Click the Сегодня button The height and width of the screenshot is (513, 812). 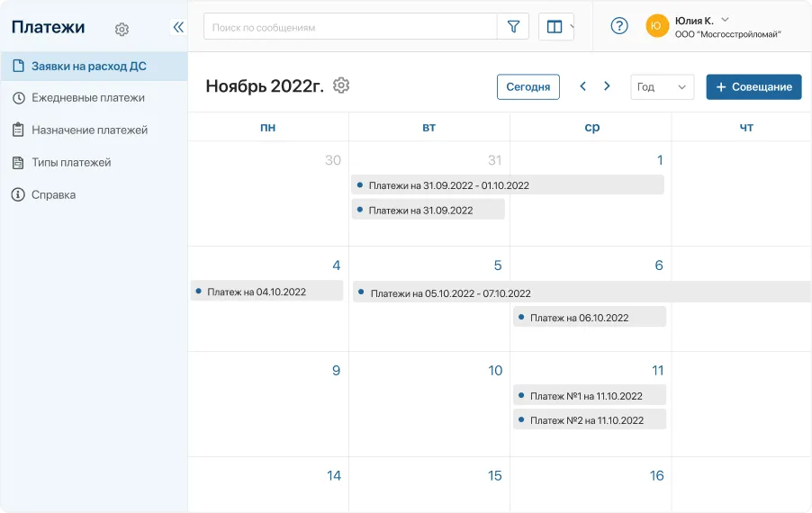tap(528, 87)
